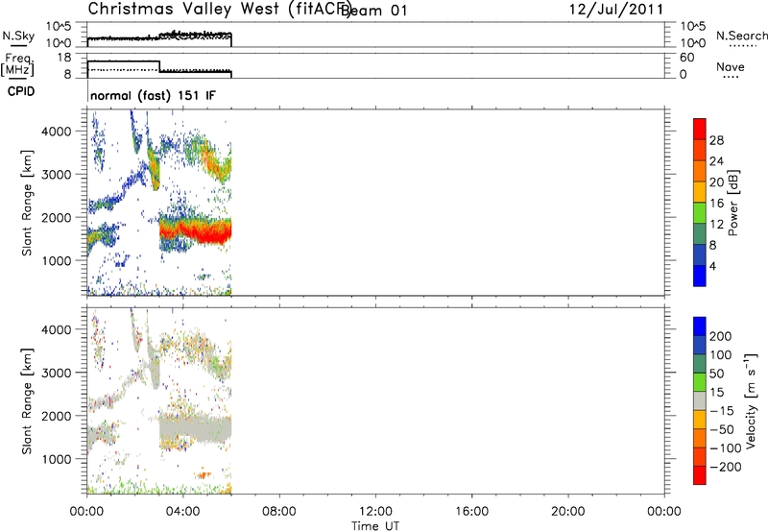The width and height of the screenshot is (768, 532).
Task: Click 'Slant Range [km]' label of velocity panel
Action: 27,401
